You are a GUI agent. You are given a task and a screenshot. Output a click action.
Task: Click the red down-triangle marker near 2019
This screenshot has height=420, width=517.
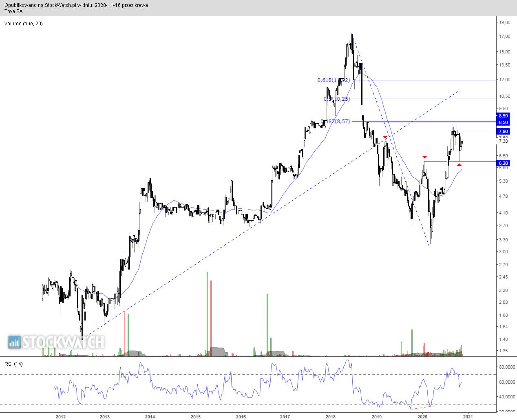[x=385, y=137]
